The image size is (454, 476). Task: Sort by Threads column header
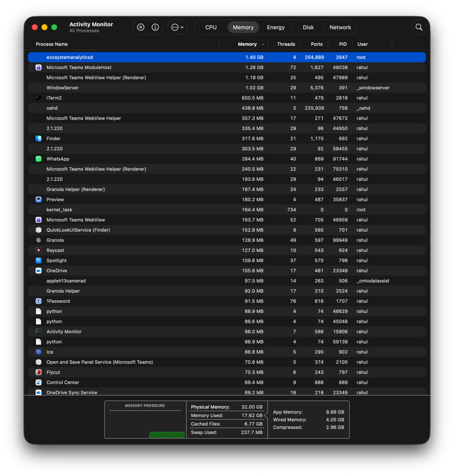click(286, 44)
